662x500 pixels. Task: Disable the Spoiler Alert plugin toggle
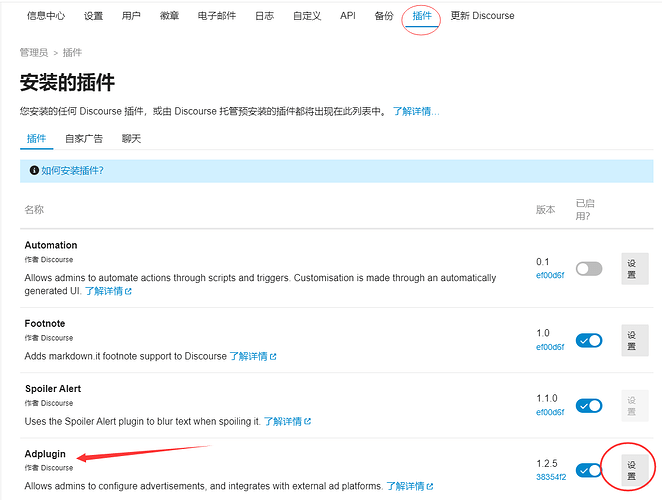(589, 406)
